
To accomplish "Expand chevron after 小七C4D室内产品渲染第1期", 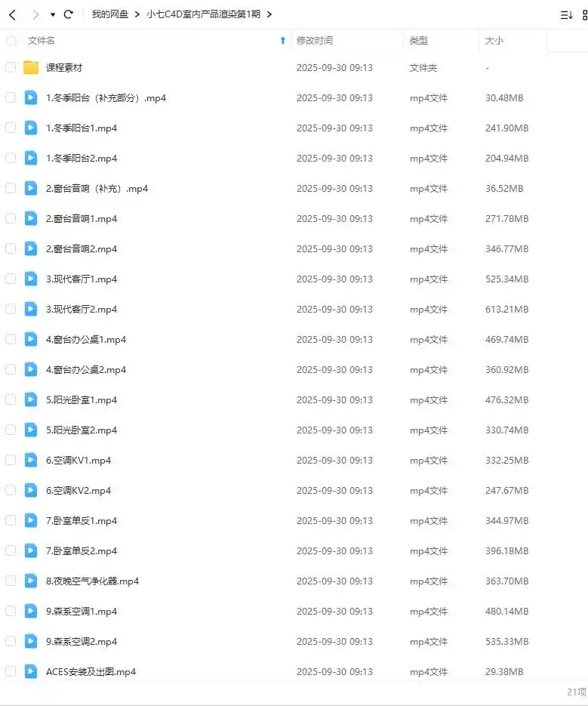I will [x=269, y=14].
